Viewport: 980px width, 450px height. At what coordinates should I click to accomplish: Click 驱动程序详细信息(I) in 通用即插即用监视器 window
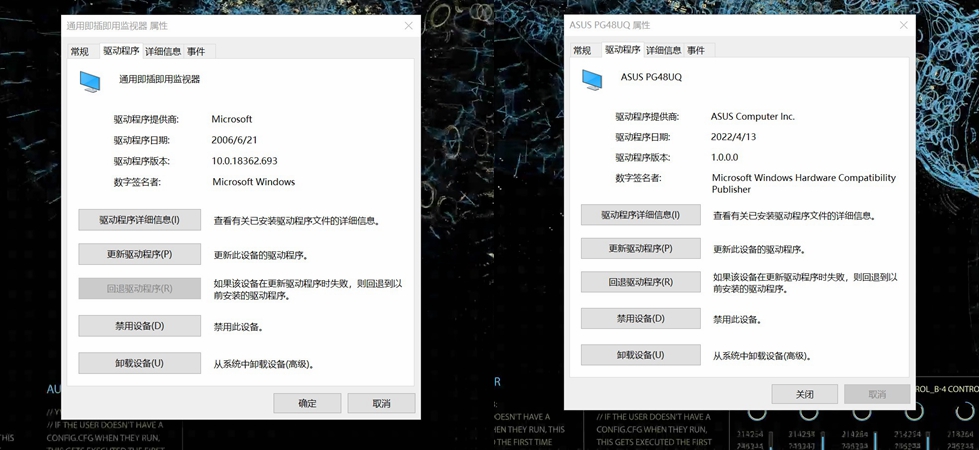(139, 220)
